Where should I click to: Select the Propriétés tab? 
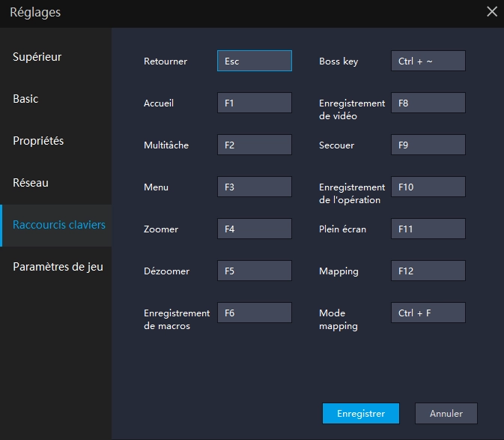click(38, 141)
